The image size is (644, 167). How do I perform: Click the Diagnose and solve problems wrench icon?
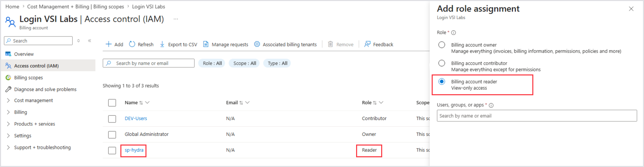coord(8,89)
